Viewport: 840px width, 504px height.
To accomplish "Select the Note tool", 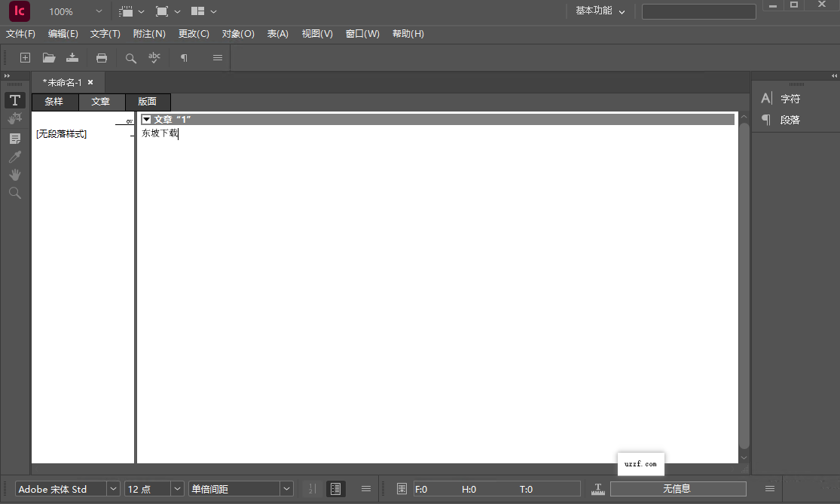I will pyautogui.click(x=15, y=138).
